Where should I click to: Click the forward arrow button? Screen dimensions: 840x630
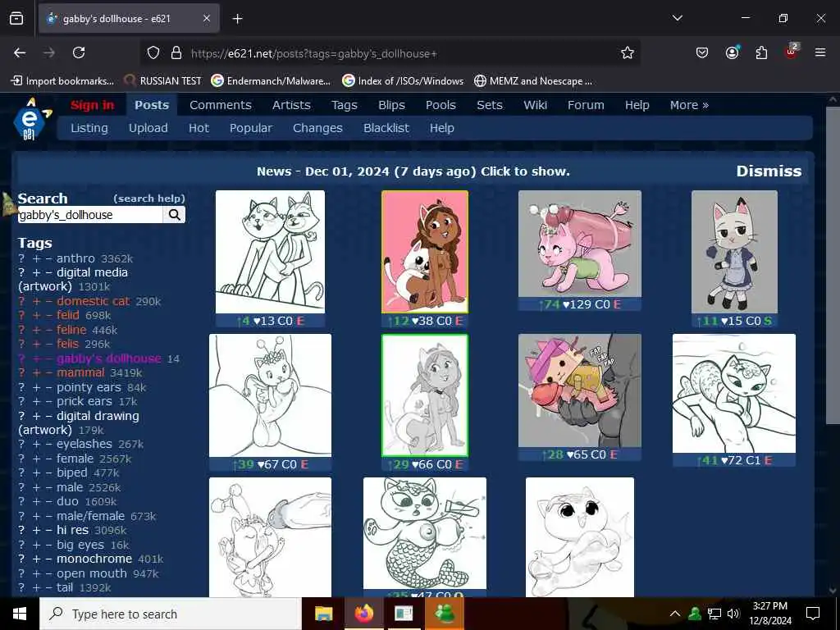tap(49, 52)
